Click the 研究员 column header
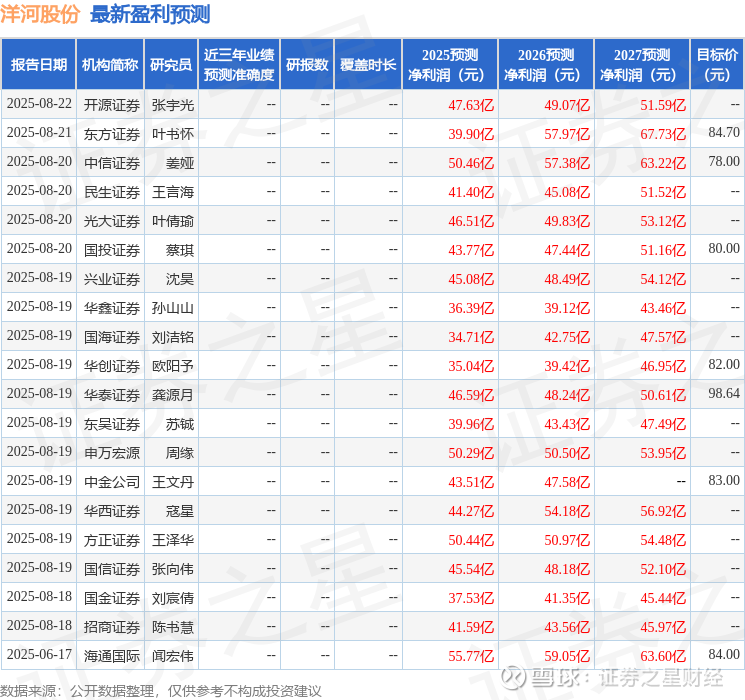This screenshot has height=700, width=745. pos(171,64)
